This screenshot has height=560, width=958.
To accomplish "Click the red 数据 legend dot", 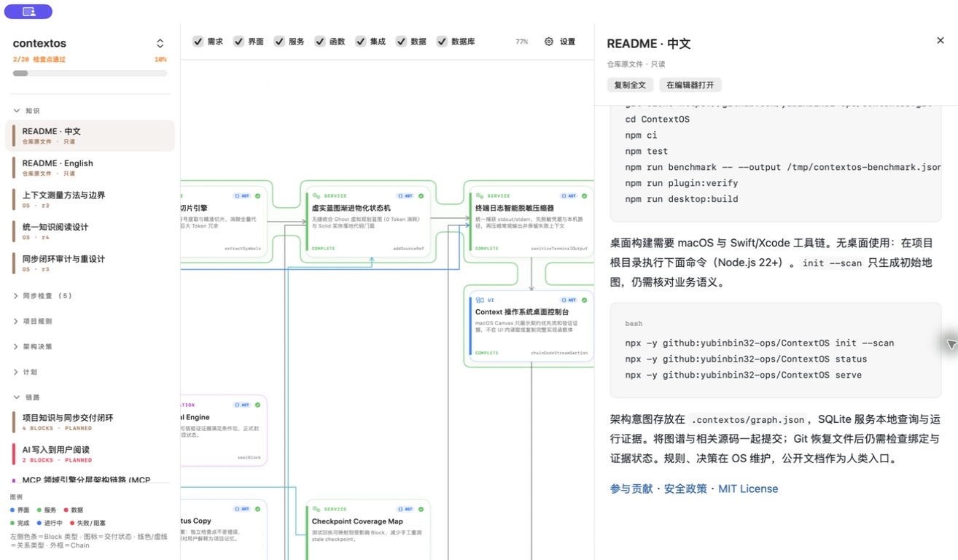I will (x=66, y=510).
